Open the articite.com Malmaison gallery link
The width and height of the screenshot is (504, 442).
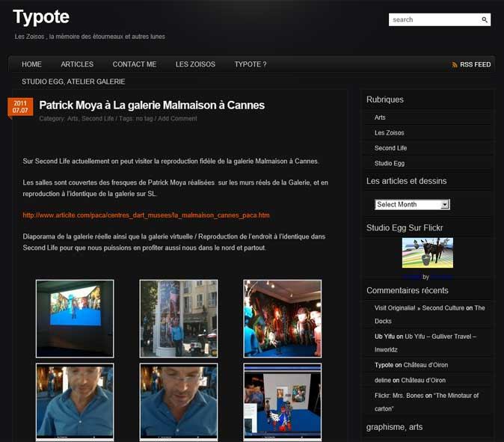pos(146,215)
